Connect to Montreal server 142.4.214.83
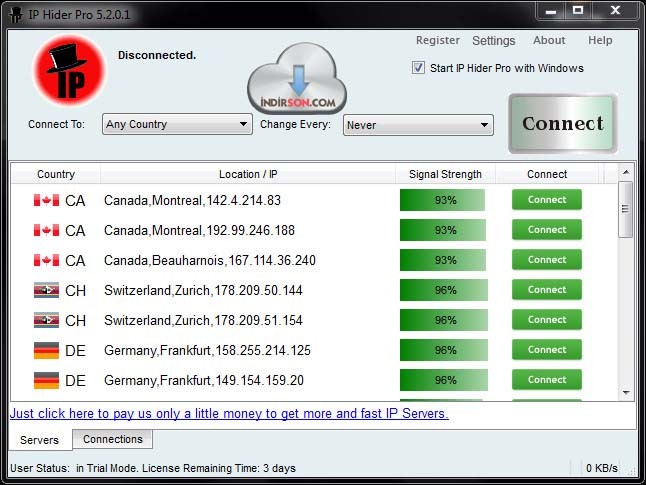646x485 pixels. tap(547, 199)
